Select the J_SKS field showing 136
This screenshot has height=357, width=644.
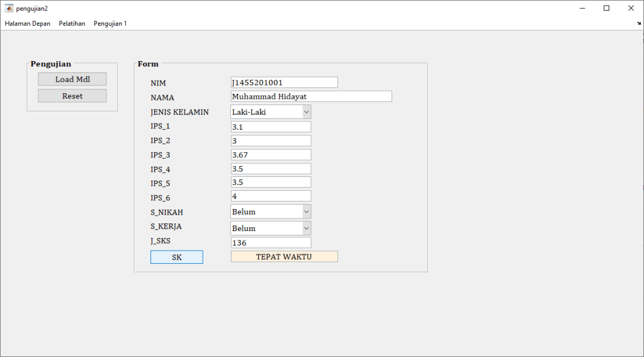[271, 242]
